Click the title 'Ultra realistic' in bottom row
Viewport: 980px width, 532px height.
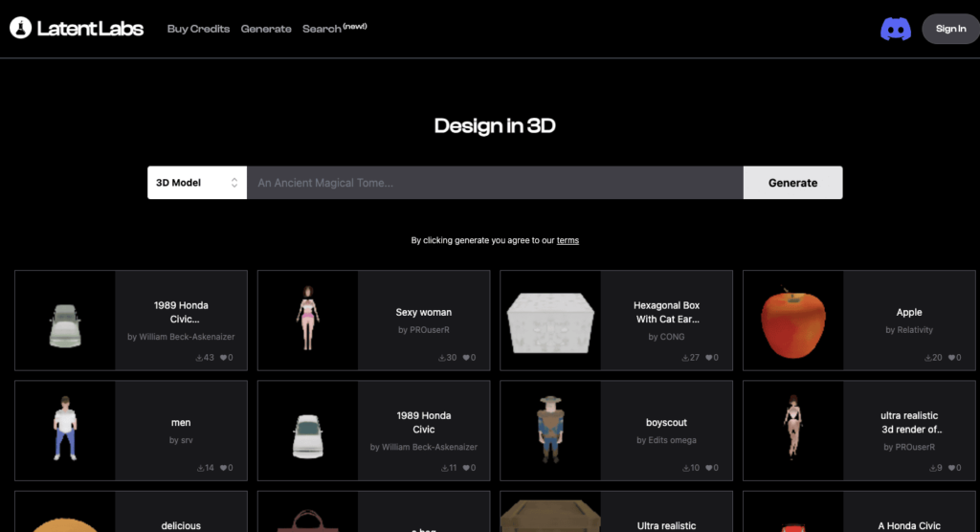tap(666, 525)
